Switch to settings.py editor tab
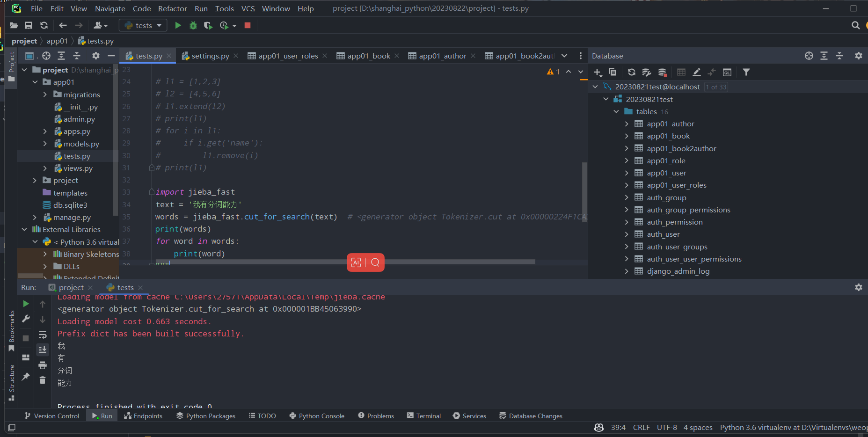 coord(210,56)
